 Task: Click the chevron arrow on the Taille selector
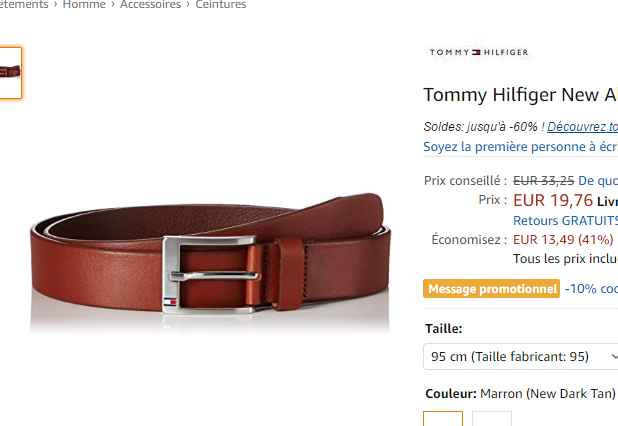point(614,356)
